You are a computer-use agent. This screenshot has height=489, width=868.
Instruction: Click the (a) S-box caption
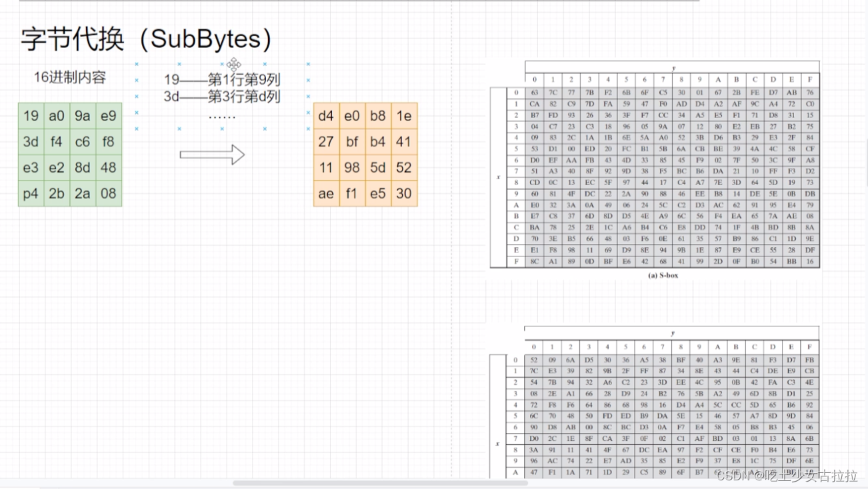point(662,275)
